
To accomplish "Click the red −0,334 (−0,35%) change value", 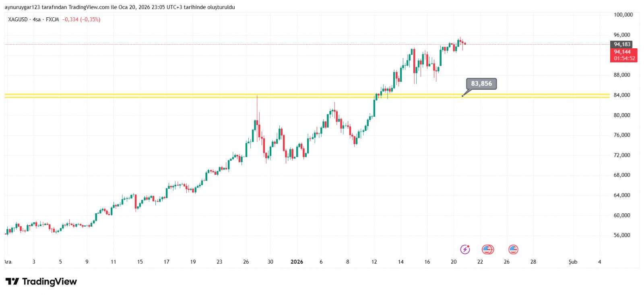I will [81, 19].
